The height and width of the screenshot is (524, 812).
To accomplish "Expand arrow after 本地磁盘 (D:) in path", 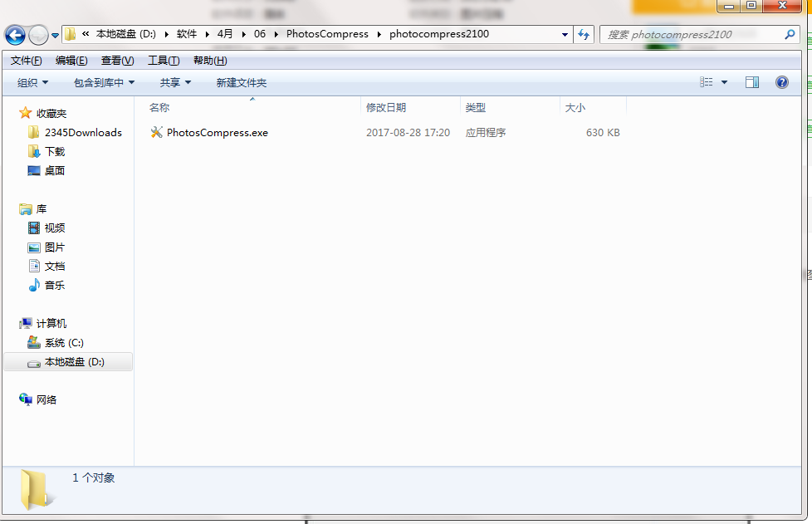I will coord(166,34).
